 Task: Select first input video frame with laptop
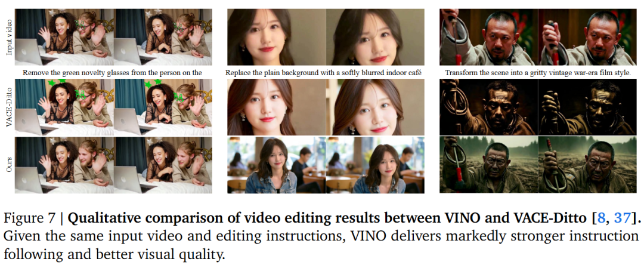[64, 38]
